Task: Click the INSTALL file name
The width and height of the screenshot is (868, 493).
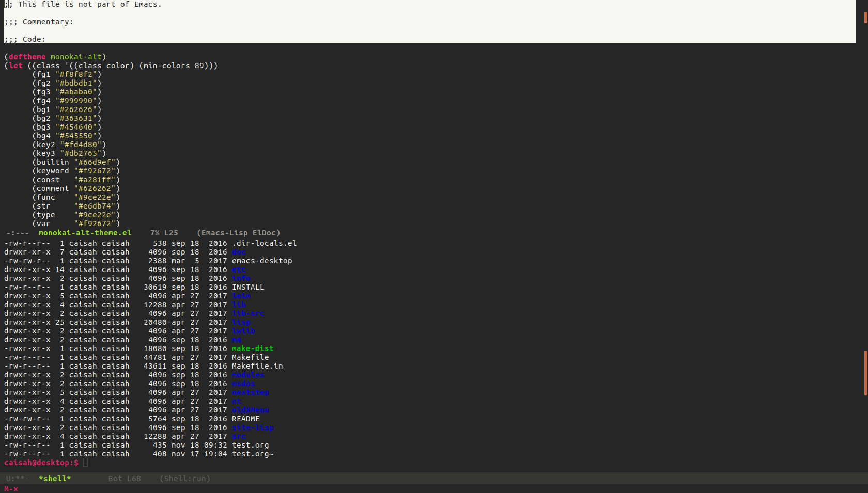Action: pyautogui.click(x=248, y=287)
